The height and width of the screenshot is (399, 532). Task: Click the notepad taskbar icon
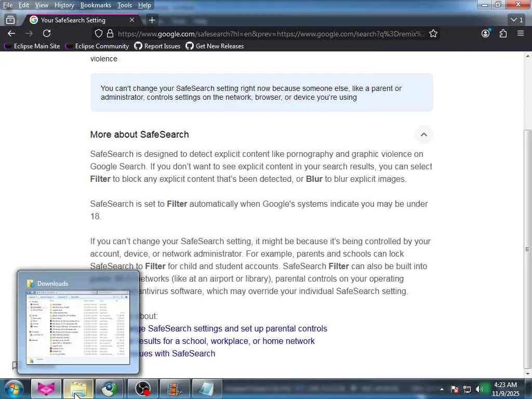207,389
